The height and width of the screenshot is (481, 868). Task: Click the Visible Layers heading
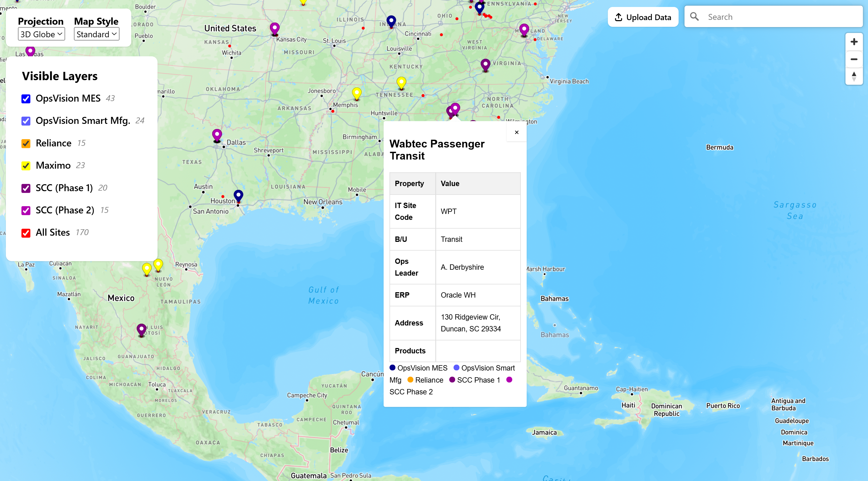click(x=60, y=76)
